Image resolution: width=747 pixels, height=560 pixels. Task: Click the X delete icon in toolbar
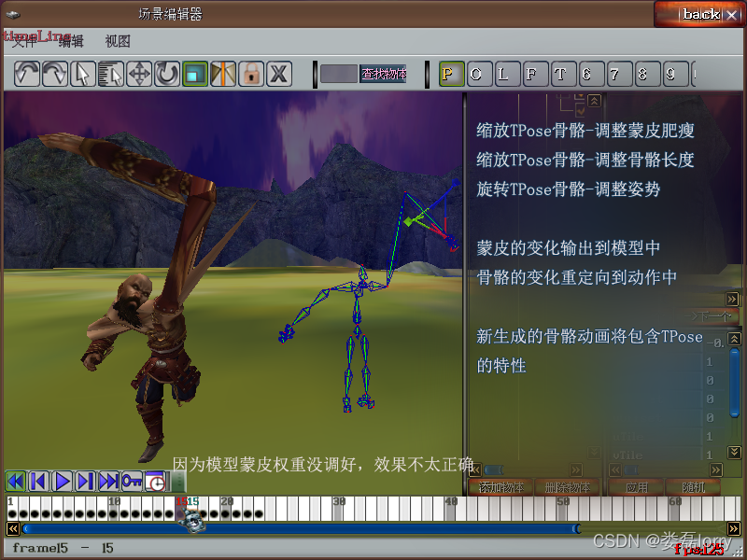(279, 74)
